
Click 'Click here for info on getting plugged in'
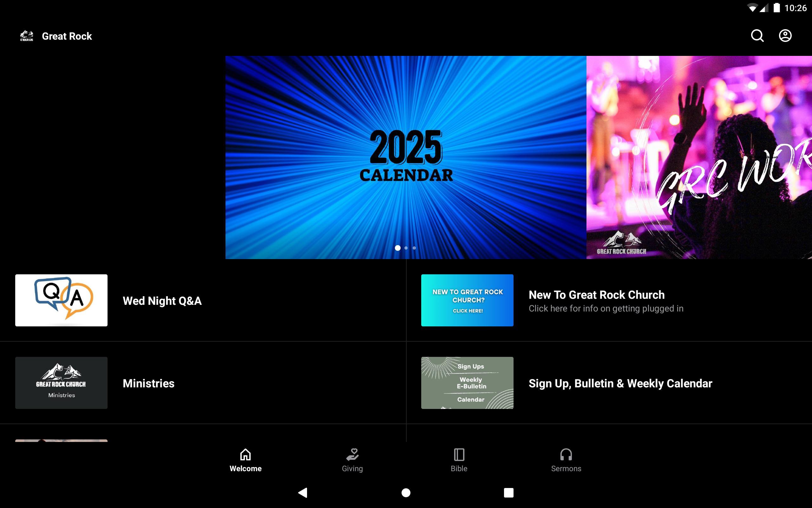tap(606, 308)
